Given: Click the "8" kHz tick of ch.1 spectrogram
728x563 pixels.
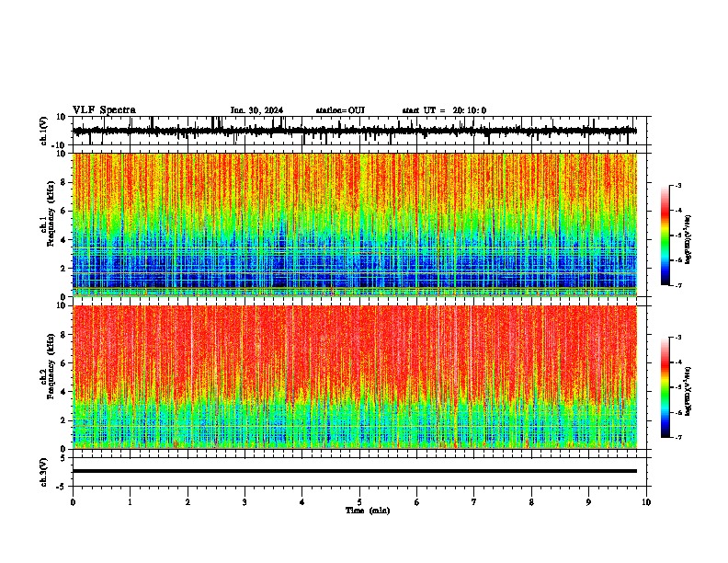Looking at the screenshot, I should [64, 182].
